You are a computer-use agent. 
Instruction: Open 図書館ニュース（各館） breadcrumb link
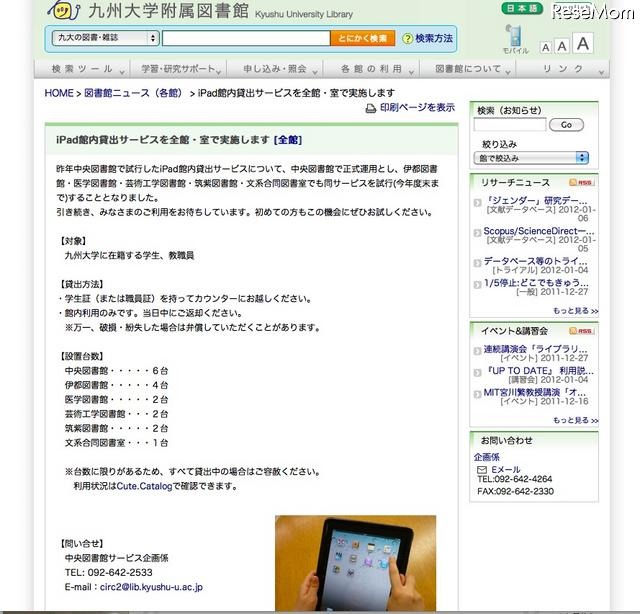(133, 93)
